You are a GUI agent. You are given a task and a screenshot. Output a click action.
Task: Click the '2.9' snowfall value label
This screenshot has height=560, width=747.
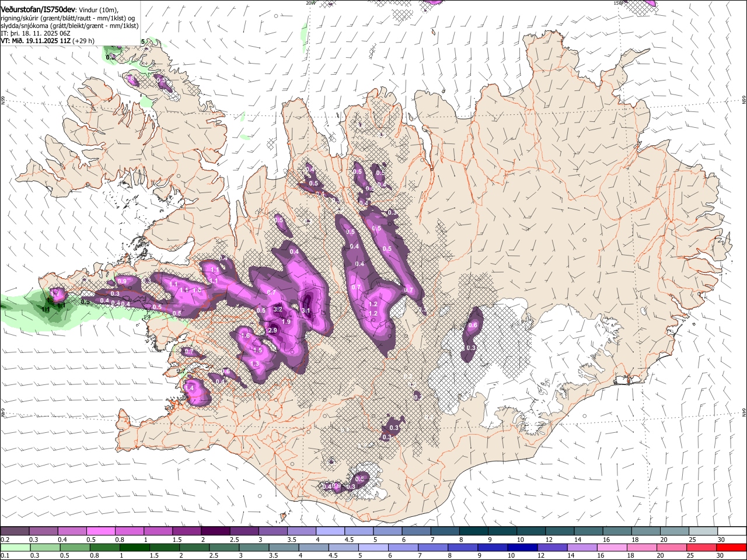click(272, 331)
